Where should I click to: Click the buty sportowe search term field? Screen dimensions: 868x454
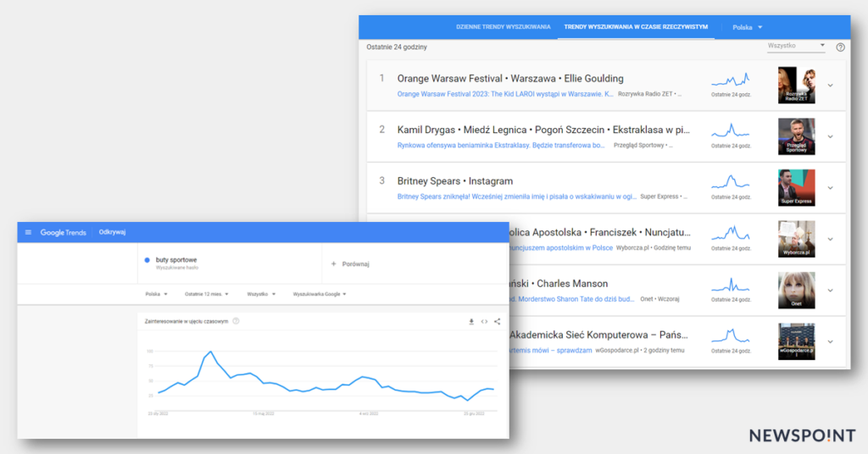230,263
